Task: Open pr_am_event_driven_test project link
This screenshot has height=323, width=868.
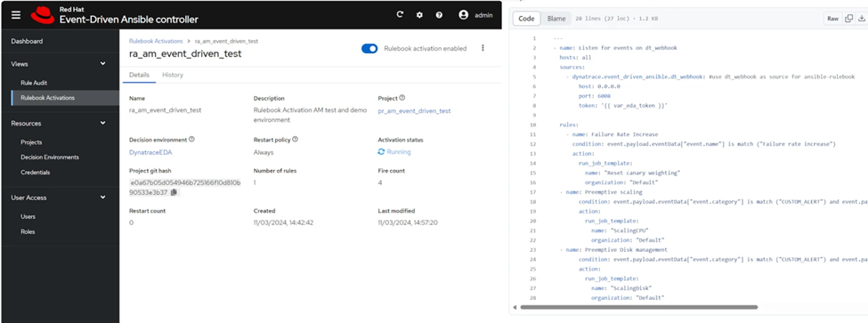Action: point(414,110)
